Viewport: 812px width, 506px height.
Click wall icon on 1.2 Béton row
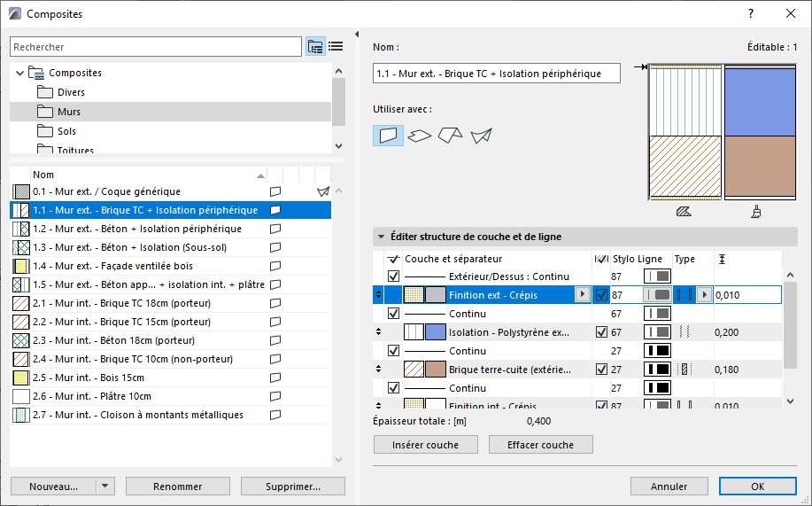275,229
